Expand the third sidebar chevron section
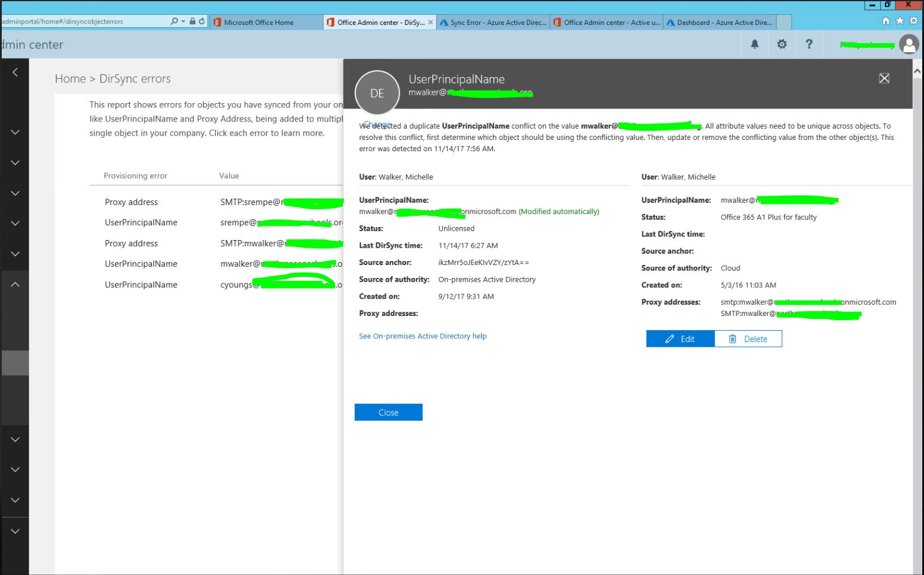 pos(15,193)
